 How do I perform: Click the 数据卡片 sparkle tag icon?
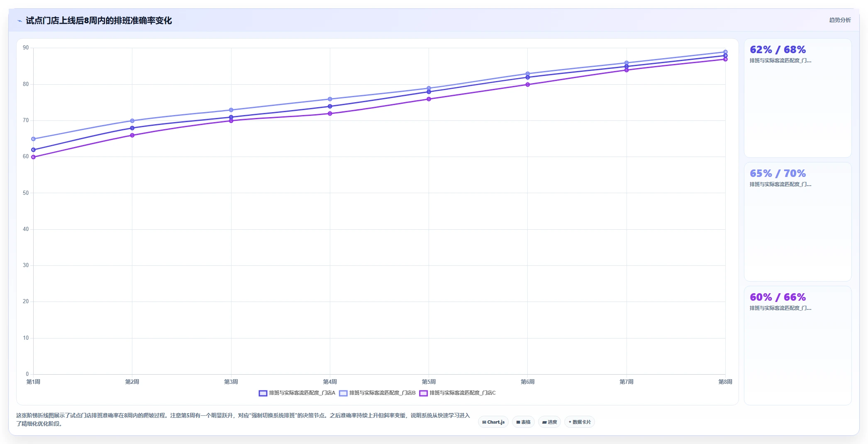pyautogui.click(x=570, y=422)
